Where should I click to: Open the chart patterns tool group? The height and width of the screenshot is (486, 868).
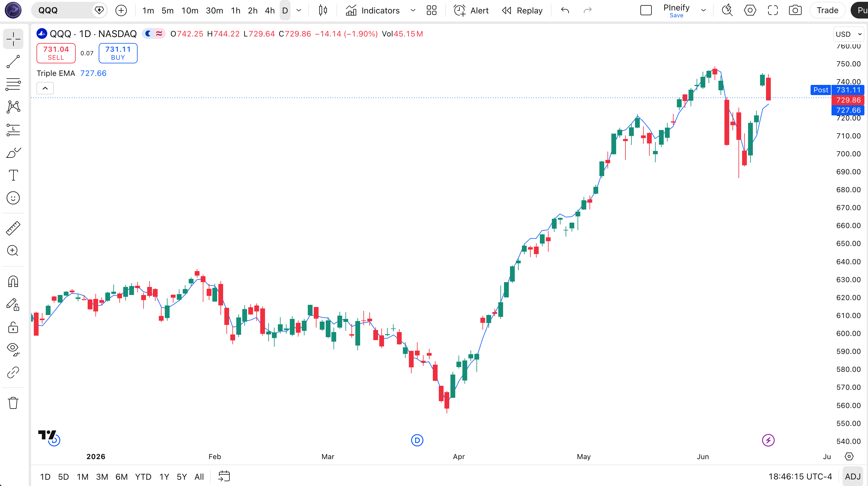point(13,107)
